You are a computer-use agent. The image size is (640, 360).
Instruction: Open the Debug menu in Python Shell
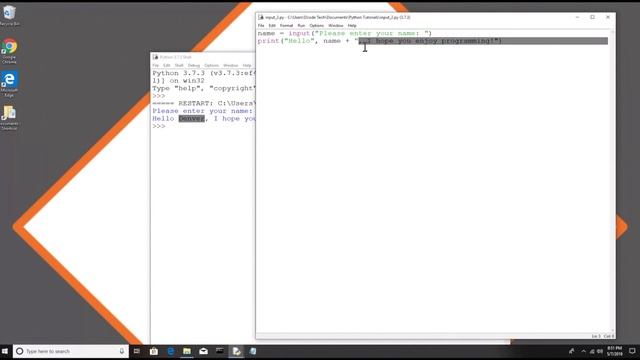(193, 65)
